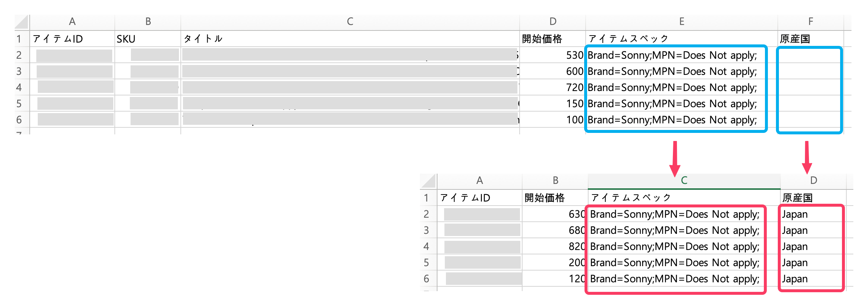Click the SKU header cell
Viewport: 868px width, 308px height.
147,39
